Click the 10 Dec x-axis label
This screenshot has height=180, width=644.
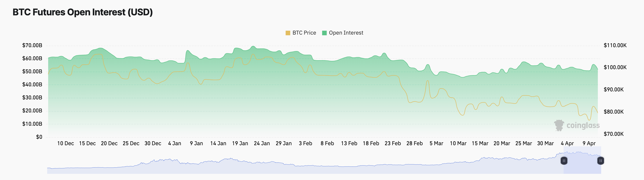[66, 143]
